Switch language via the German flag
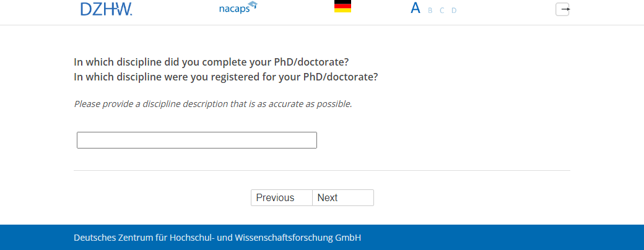This screenshot has width=644, height=250. pyautogui.click(x=342, y=7)
